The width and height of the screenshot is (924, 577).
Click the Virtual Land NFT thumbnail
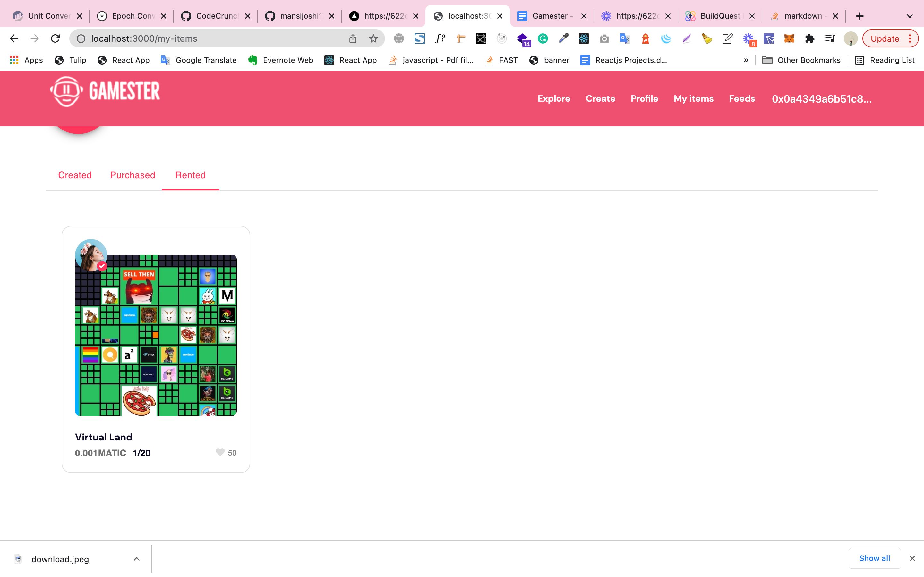coord(156,334)
